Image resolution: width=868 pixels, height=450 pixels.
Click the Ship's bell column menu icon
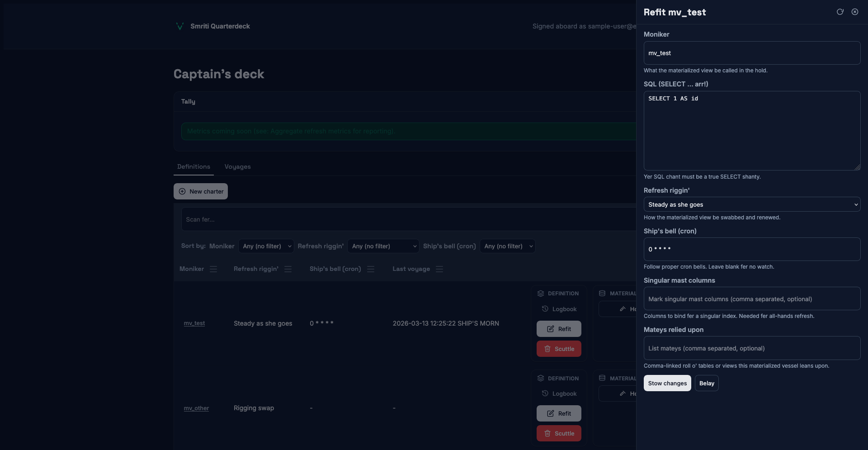pyautogui.click(x=371, y=269)
